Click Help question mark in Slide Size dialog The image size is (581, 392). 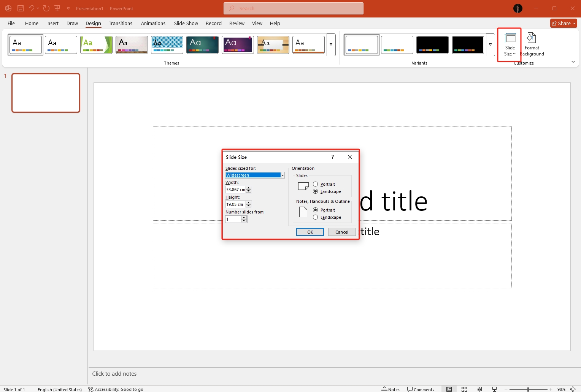click(x=333, y=157)
